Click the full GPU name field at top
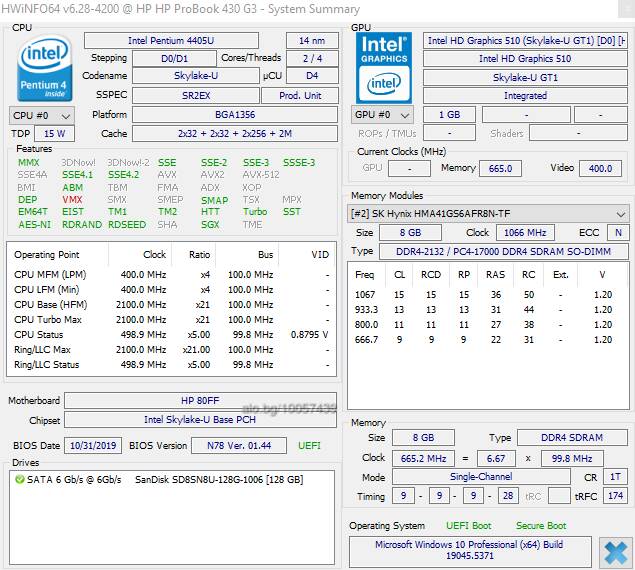 526,41
